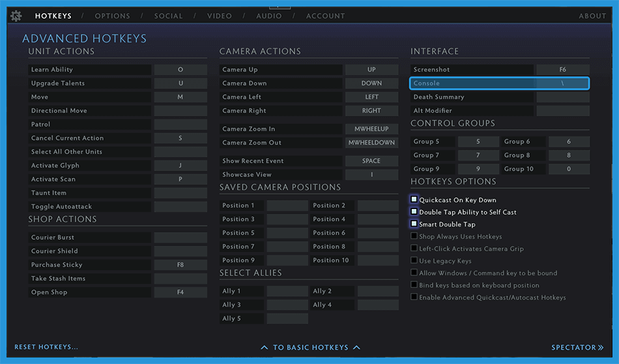The height and width of the screenshot is (364, 619).
Task: Rebind Camera Zoom In MWHEELUP
Action: coord(371,129)
